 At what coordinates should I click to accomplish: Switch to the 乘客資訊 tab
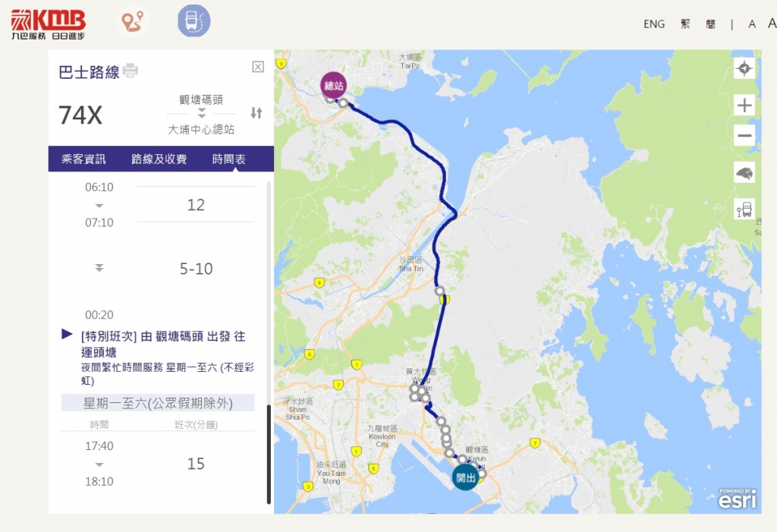click(83, 159)
